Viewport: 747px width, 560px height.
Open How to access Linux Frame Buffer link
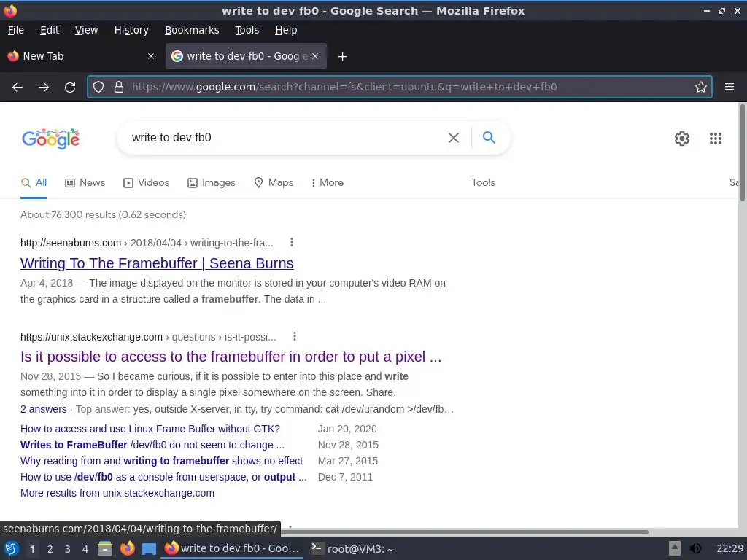point(150,429)
